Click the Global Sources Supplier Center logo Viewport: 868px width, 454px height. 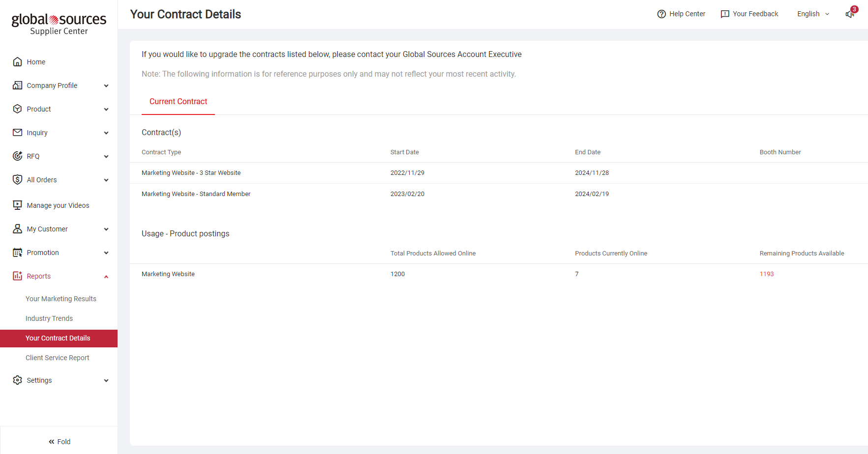tap(59, 24)
